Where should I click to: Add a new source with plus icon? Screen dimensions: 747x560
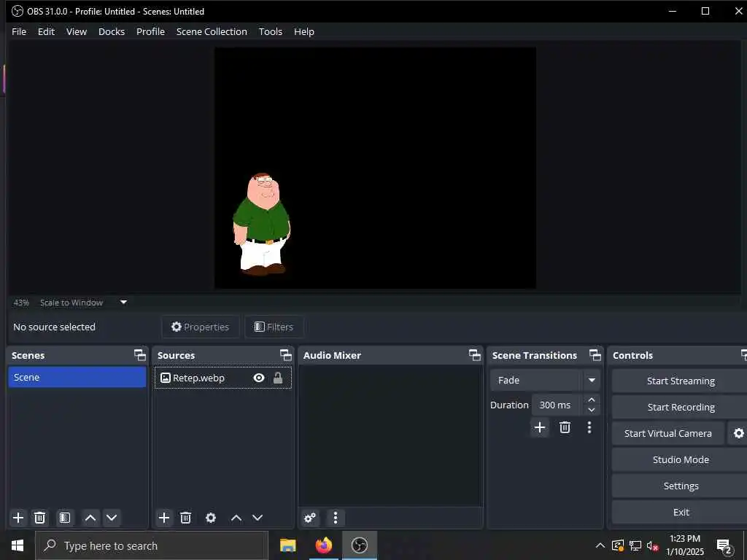164,518
